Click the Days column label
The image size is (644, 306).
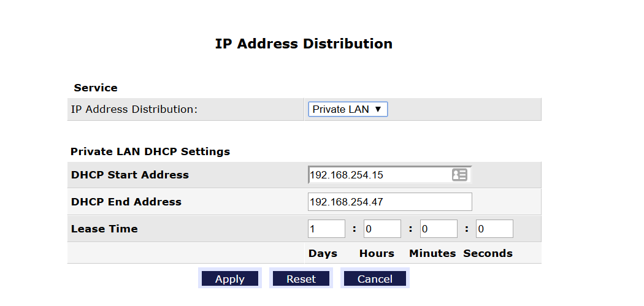323,253
